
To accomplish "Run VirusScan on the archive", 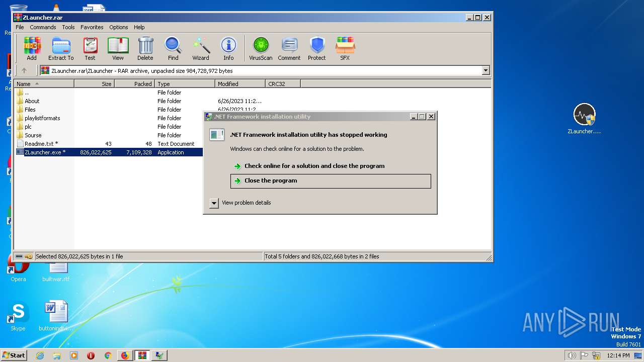I will [261, 49].
